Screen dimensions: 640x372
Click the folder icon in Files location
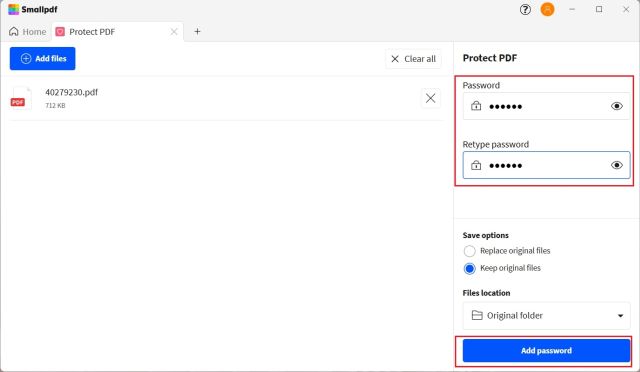(477, 315)
